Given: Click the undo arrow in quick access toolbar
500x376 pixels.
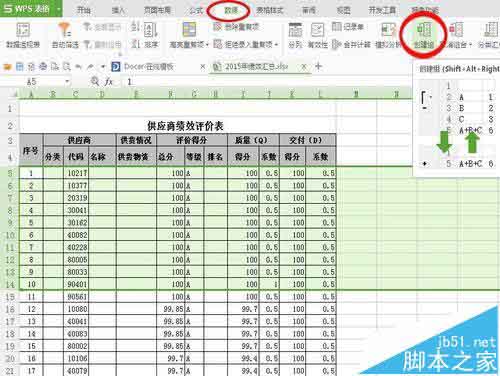Looking at the screenshot, I should (79, 67).
